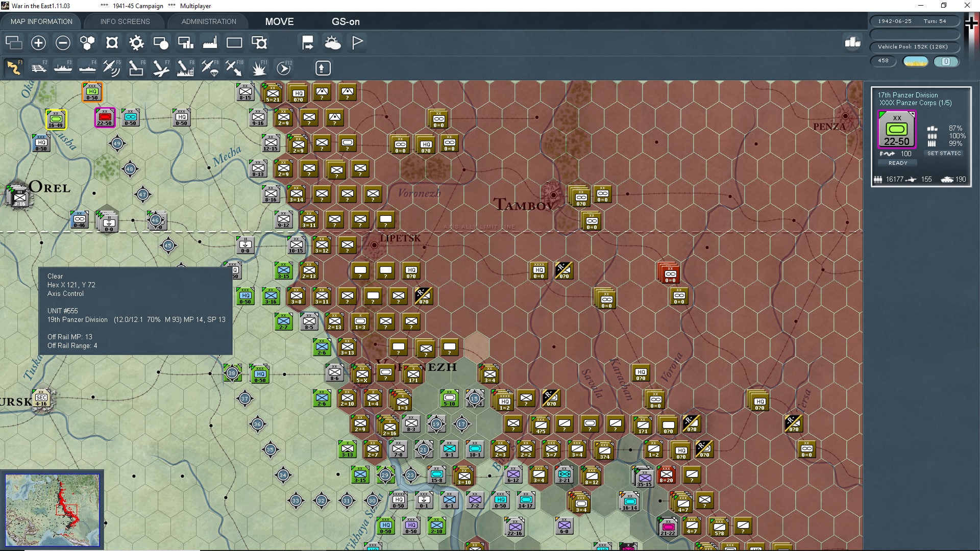
Task: Click the 1942-06-25 Turn 54 date field
Action: coord(914,21)
